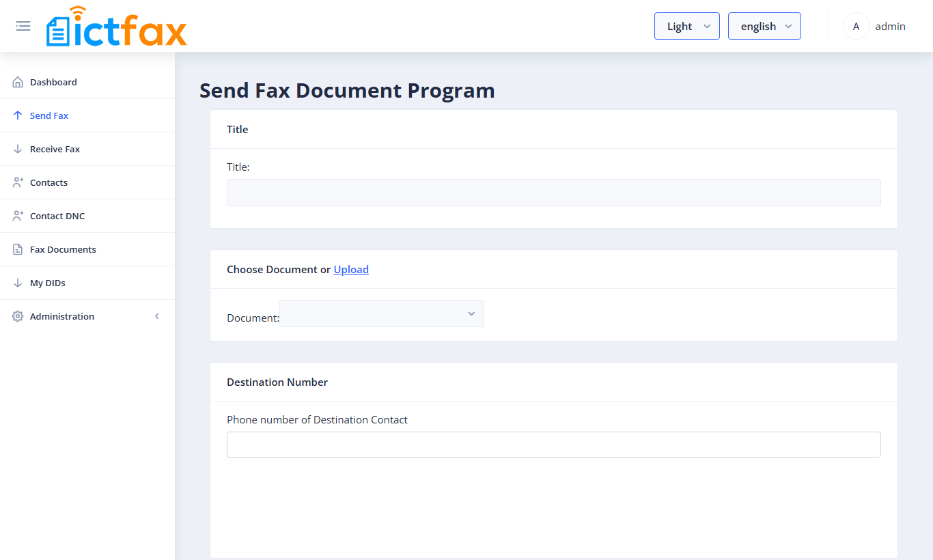Click the Send Fax up-arrow icon

(18, 115)
